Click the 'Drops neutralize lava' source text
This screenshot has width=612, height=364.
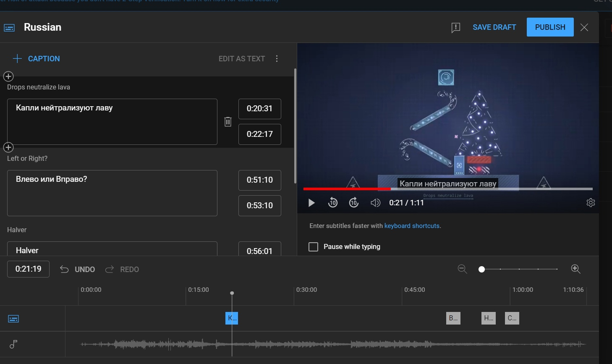pyautogui.click(x=39, y=87)
